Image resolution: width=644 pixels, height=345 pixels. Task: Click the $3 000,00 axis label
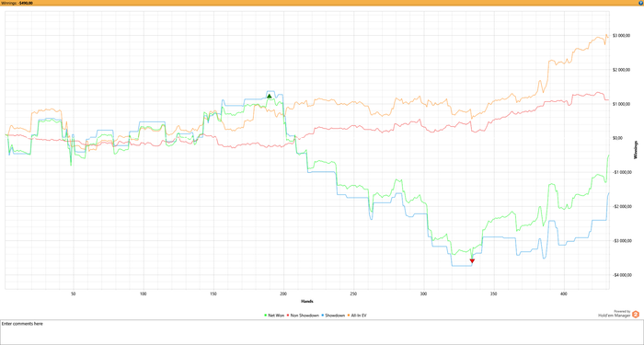pyautogui.click(x=621, y=35)
